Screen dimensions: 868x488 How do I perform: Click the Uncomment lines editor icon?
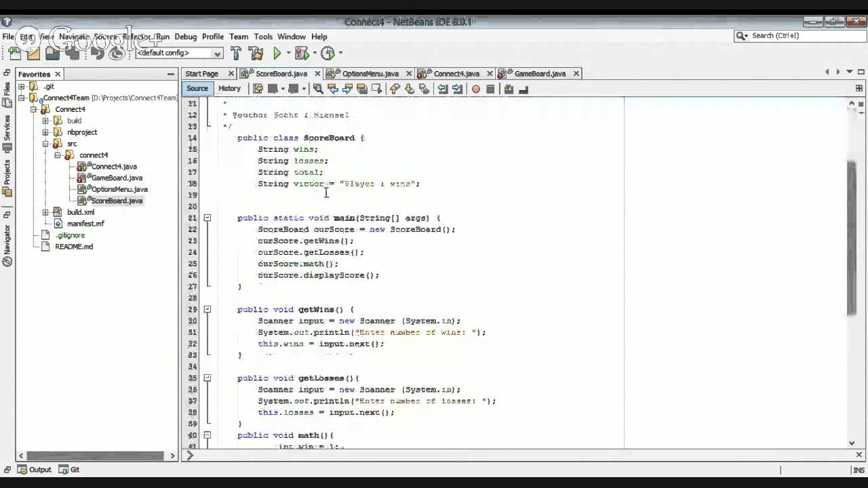click(x=524, y=89)
